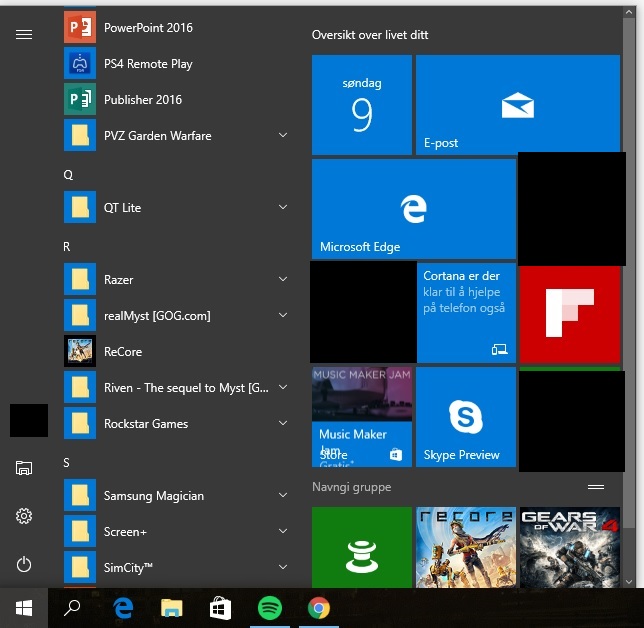Open the red Flipboard tile
Screen dimensions: 644x628
[570, 314]
